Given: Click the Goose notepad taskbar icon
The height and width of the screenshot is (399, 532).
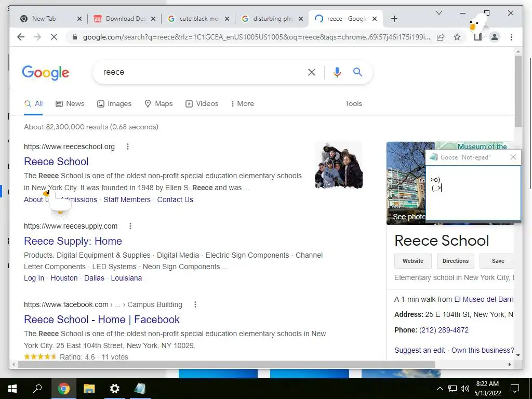Looking at the screenshot, I should [140, 389].
